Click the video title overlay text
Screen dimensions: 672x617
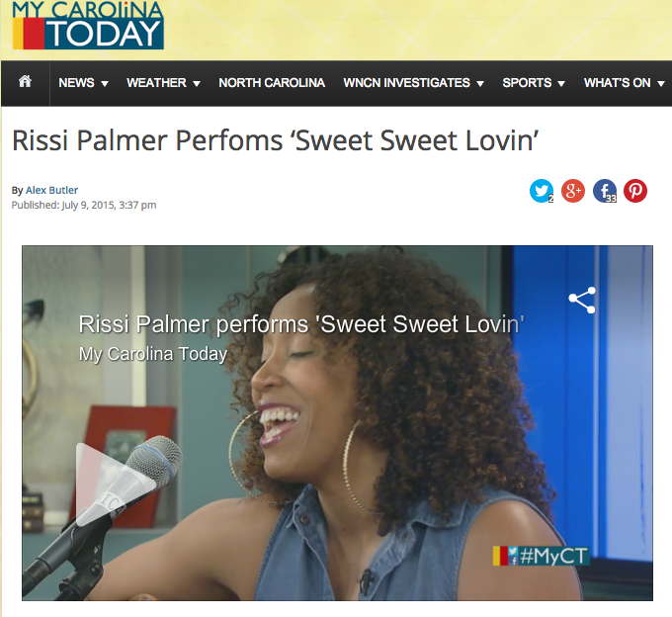(x=301, y=324)
